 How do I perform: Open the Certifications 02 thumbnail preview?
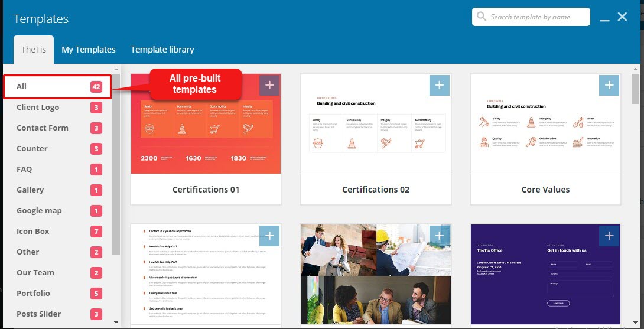coord(375,123)
